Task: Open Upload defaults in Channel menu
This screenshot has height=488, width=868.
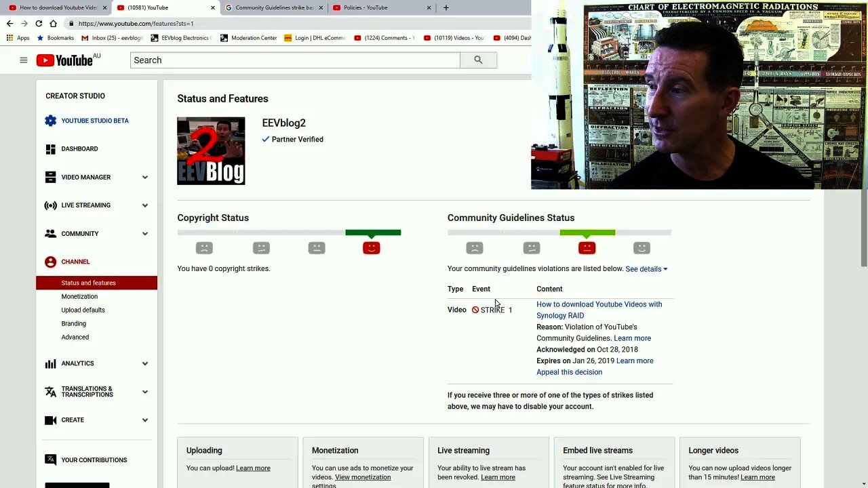Action: pos(83,310)
